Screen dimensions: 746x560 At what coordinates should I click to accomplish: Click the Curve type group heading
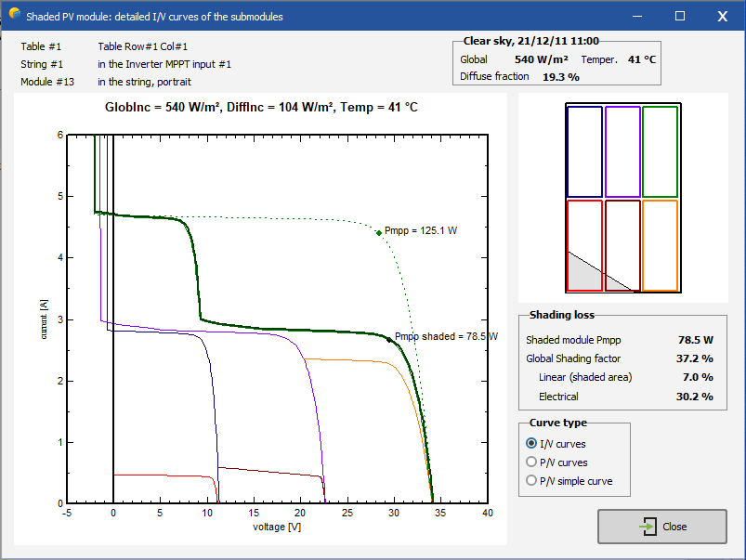(x=558, y=423)
